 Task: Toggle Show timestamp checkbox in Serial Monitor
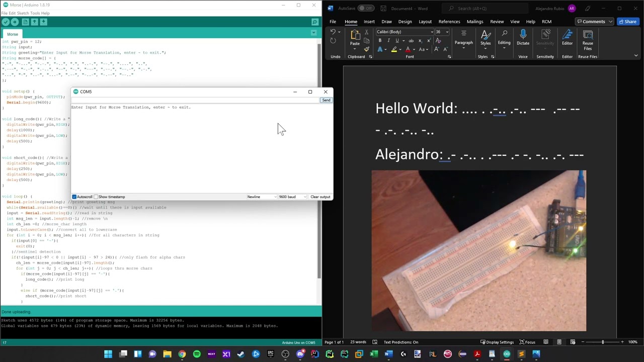tap(96, 197)
